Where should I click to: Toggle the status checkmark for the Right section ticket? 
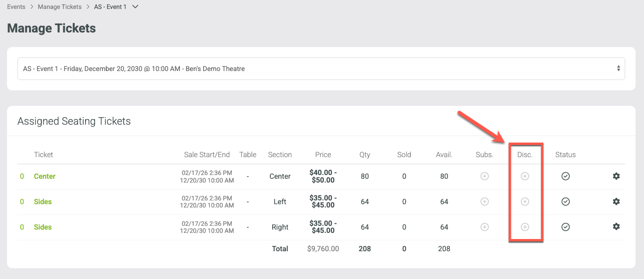coord(565,227)
